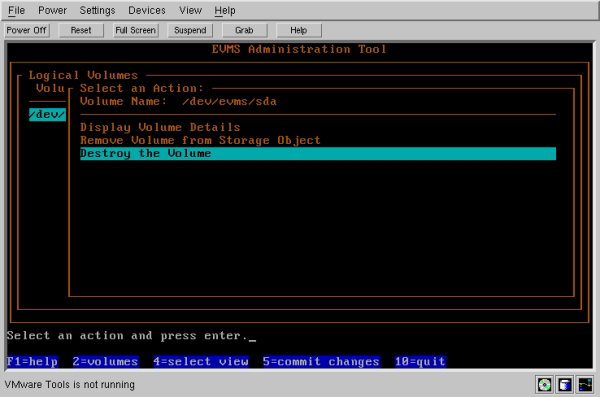Click the VMware Tools is not running status
This screenshot has width=600, height=397.
[70, 384]
